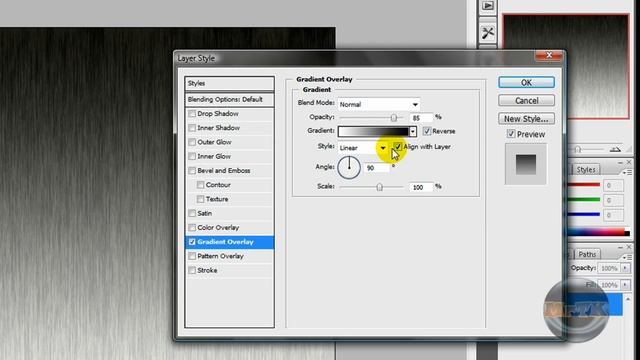Click the layer style preview swatch
Image resolution: width=640 pixels, height=360 pixels.
[526, 164]
